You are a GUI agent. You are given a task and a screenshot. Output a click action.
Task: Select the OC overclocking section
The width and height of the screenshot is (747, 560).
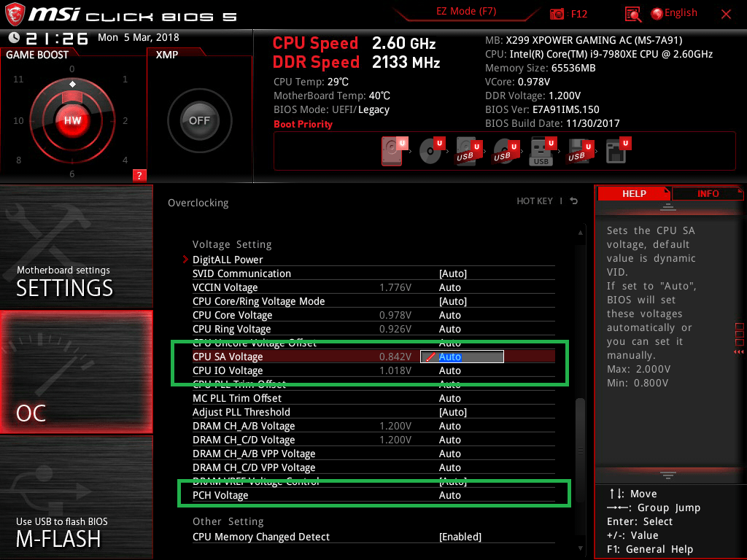click(76, 372)
